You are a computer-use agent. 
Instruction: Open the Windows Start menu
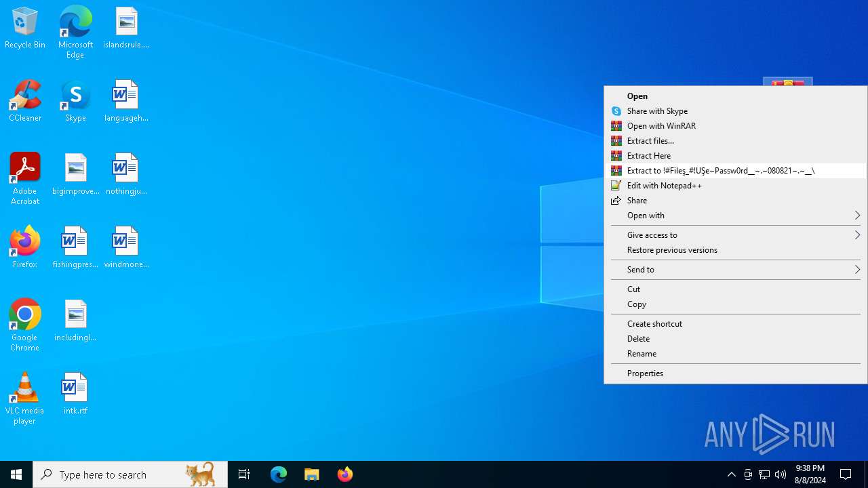pos(16,474)
